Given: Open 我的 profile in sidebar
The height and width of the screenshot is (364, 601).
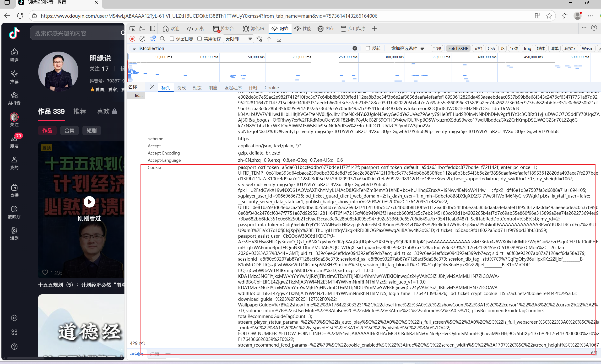Looking at the screenshot, I should pos(14,163).
